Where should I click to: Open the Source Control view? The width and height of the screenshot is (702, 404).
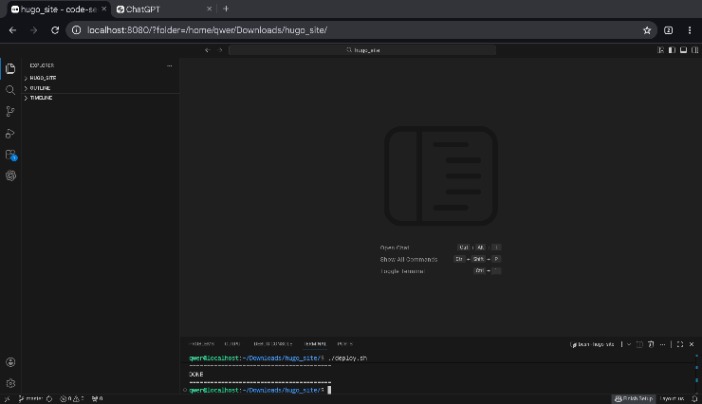tap(10, 112)
